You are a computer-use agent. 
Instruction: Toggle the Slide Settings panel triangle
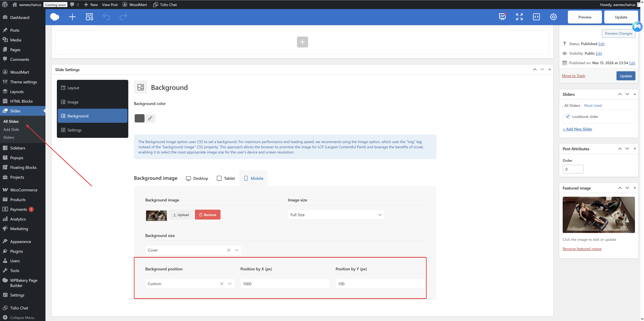point(550,69)
